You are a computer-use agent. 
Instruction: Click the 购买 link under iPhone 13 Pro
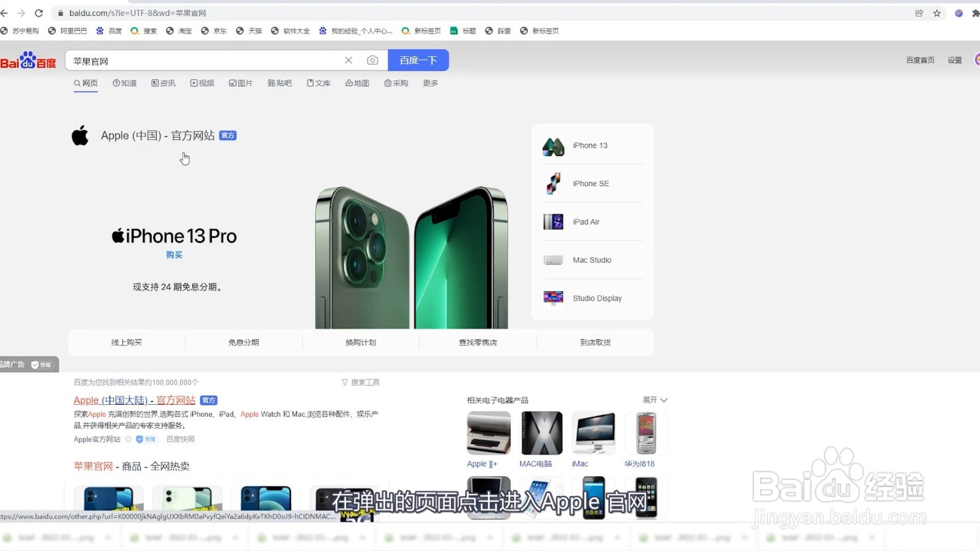tap(174, 255)
